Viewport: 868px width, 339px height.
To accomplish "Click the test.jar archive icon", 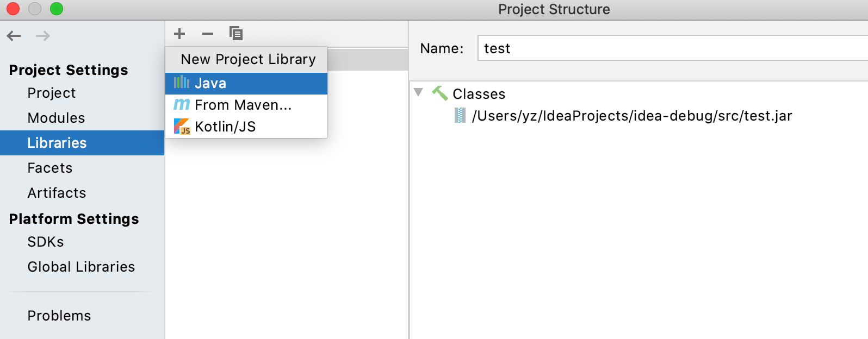I will pos(460,116).
